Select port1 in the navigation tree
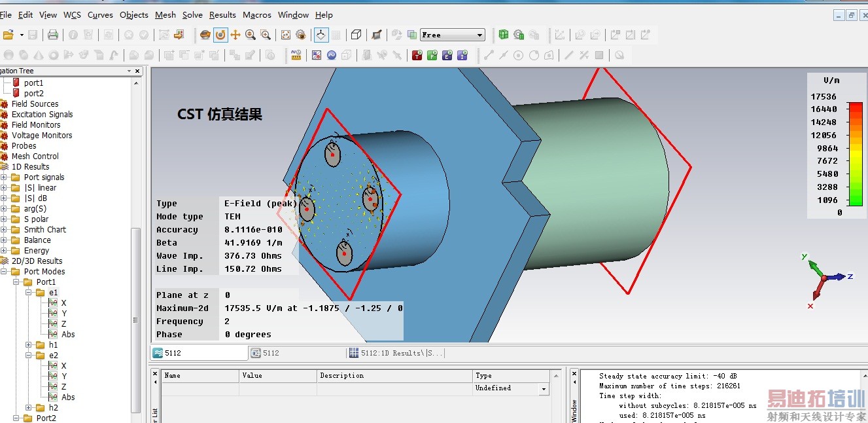 (33, 83)
